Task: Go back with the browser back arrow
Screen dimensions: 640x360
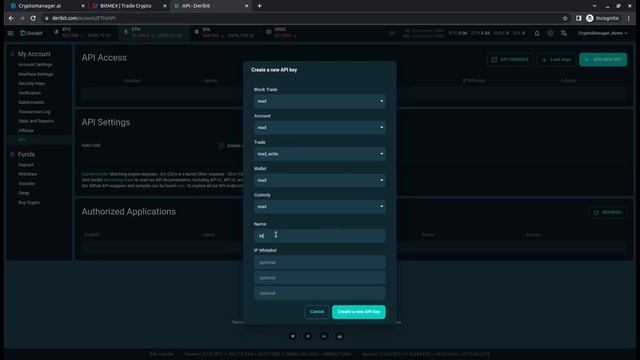Action: click(11, 18)
